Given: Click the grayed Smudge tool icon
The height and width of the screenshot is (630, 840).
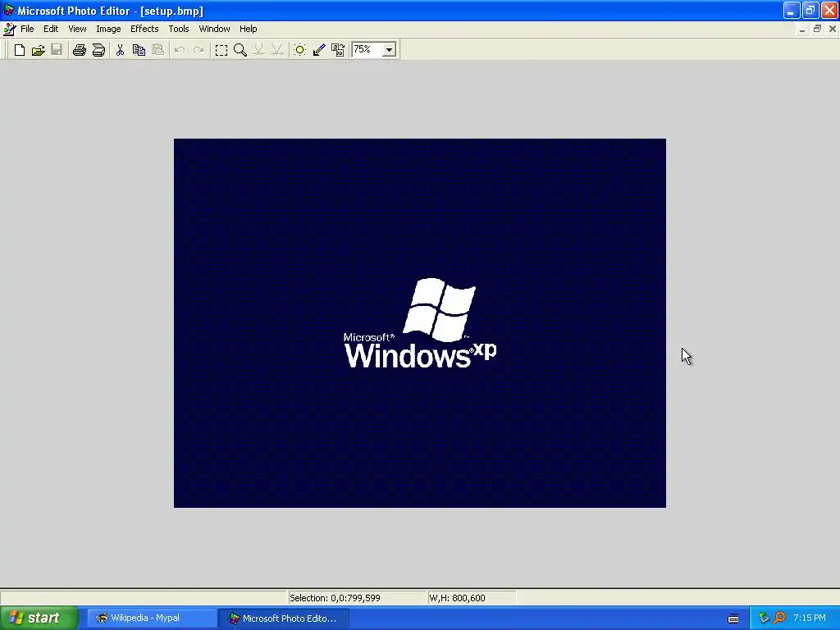Looking at the screenshot, I should (x=258, y=50).
